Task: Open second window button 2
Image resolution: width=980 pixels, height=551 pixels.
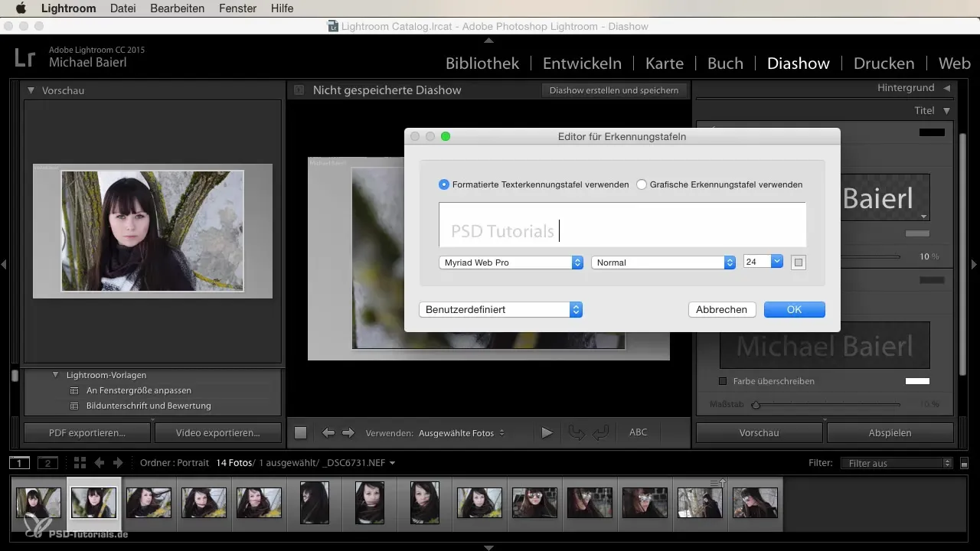Action: [x=47, y=463]
